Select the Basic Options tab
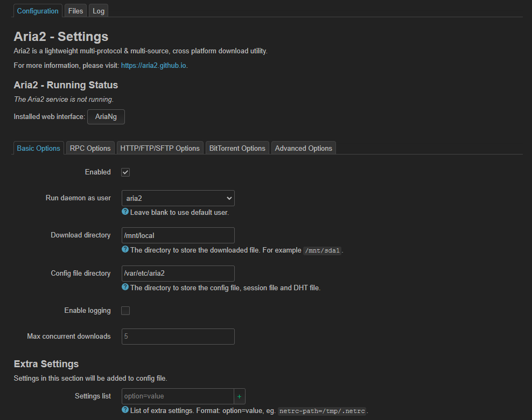The width and height of the screenshot is (532, 420). click(x=38, y=148)
